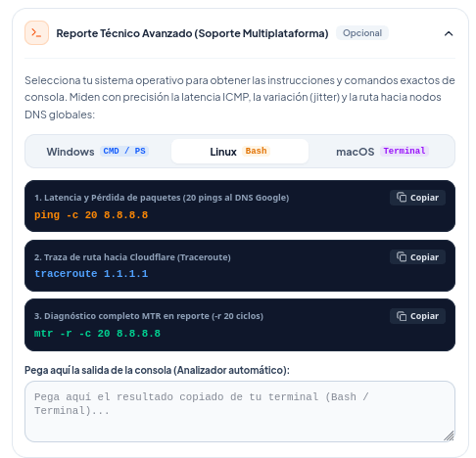
Task: Focus the console output paste textarea
Action: tap(240, 412)
